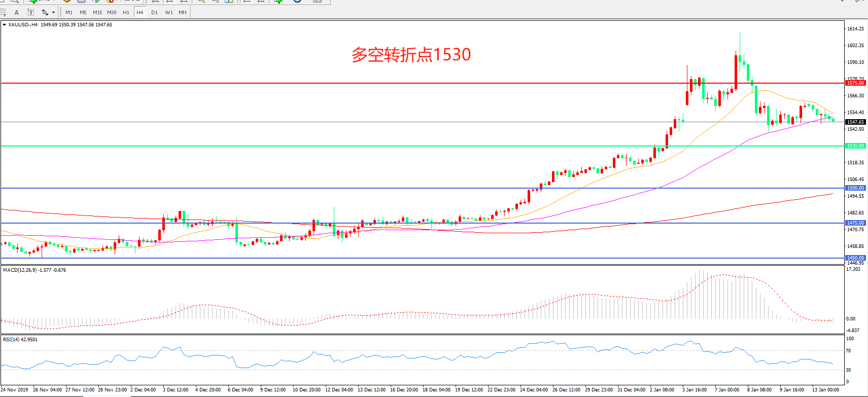Select the text label tool

pyautogui.click(x=30, y=12)
